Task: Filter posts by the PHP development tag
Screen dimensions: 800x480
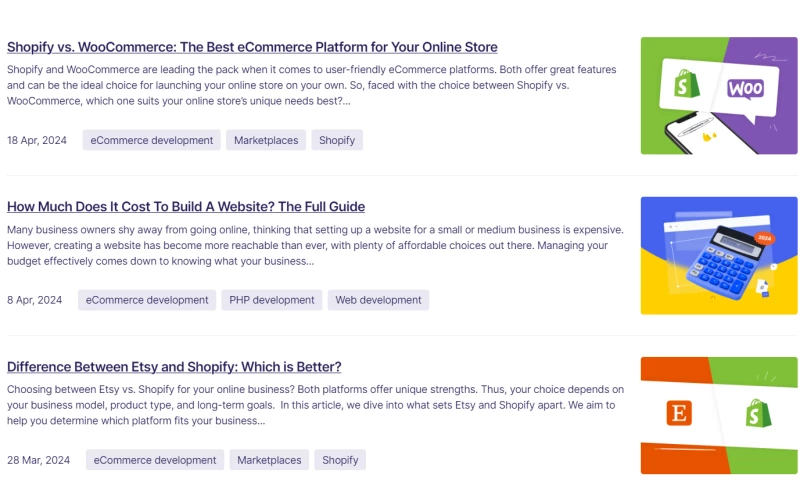Action: point(272,300)
